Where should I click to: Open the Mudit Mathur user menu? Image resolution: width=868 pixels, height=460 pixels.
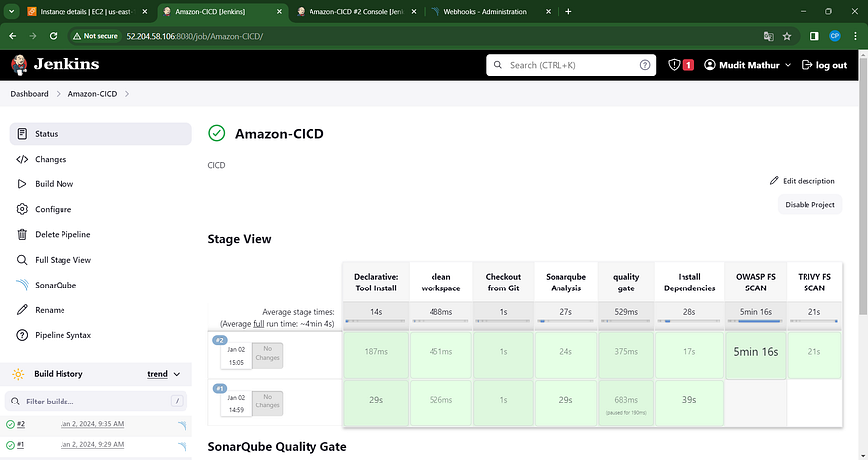pyautogui.click(x=747, y=65)
